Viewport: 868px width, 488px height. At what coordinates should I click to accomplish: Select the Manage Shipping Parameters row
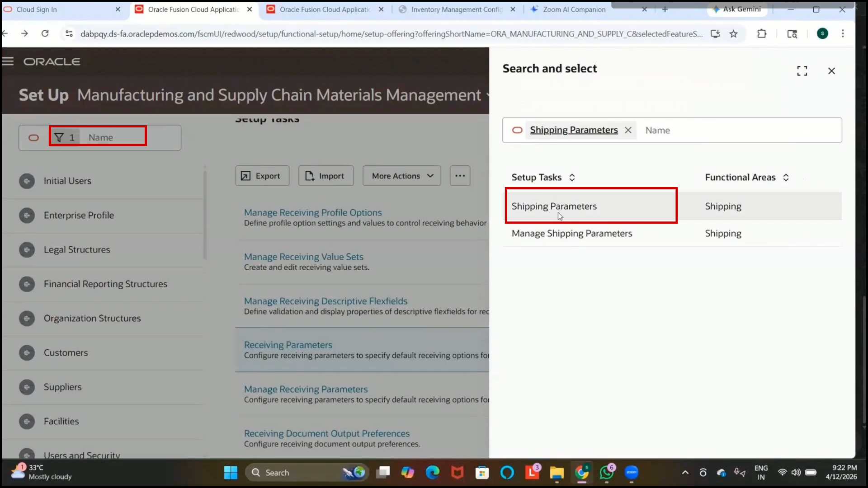point(673,233)
